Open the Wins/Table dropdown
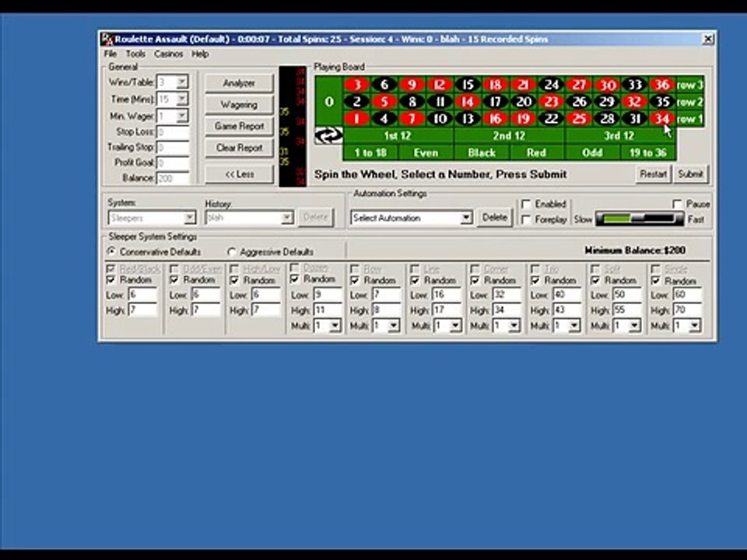Image resolution: width=747 pixels, height=560 pixels. pyautogui.click(x=182, y=82)
